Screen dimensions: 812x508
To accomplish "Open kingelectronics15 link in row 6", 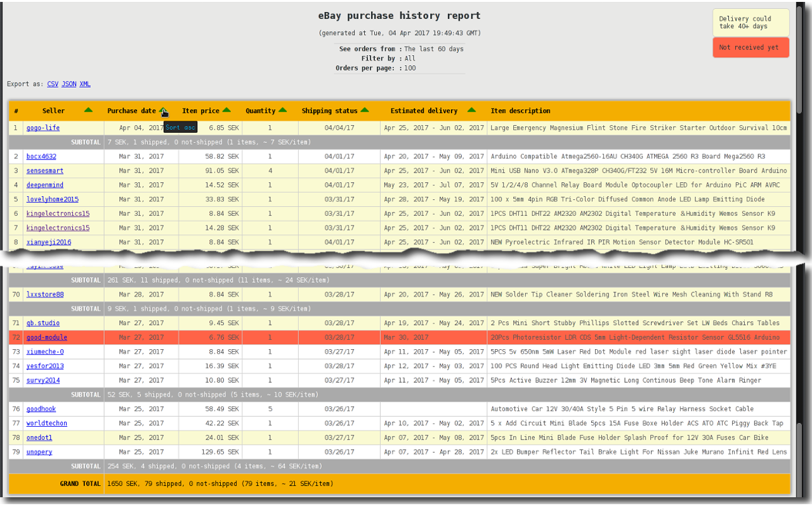I will click(58, 213).
